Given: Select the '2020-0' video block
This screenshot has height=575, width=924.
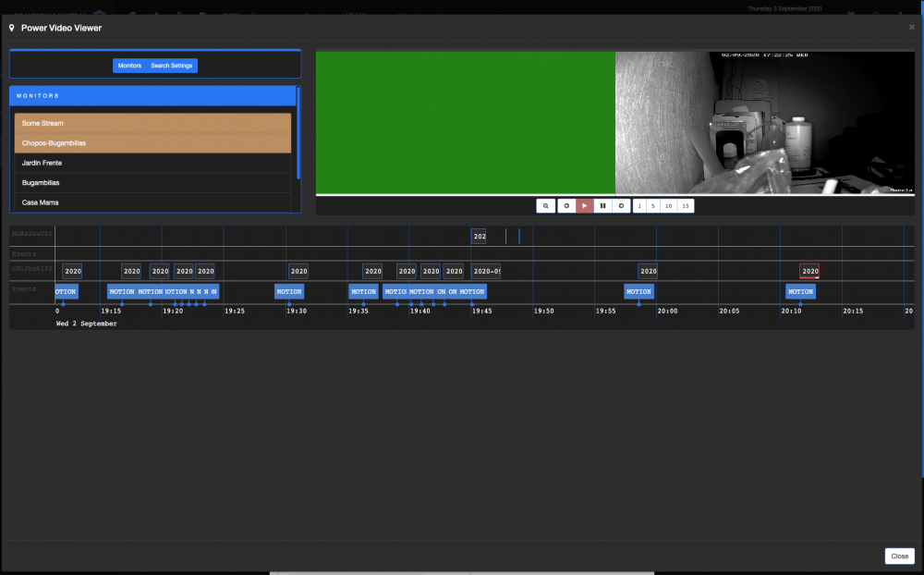Looking at the screenshot, I should pyautogui.click(x=486, y=271).
